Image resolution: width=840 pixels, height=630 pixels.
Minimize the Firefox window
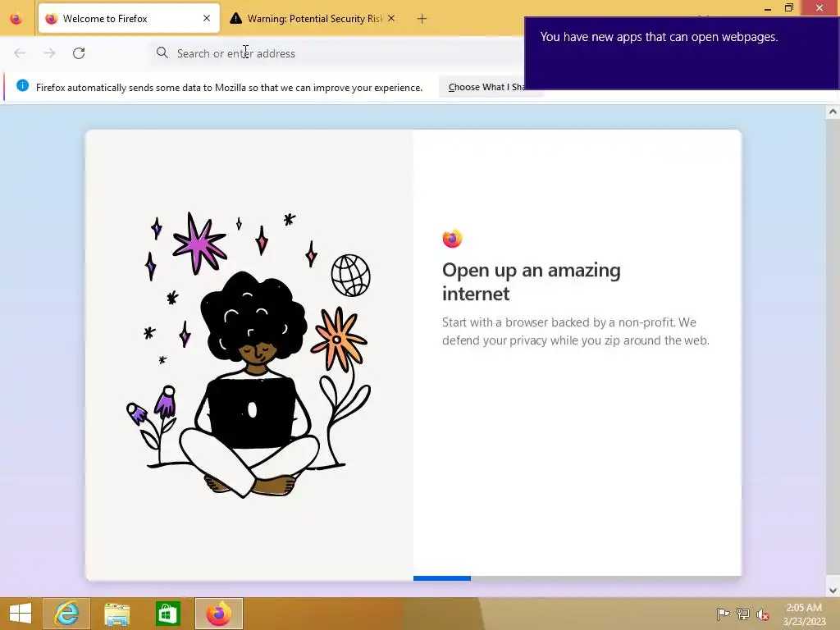768,8
